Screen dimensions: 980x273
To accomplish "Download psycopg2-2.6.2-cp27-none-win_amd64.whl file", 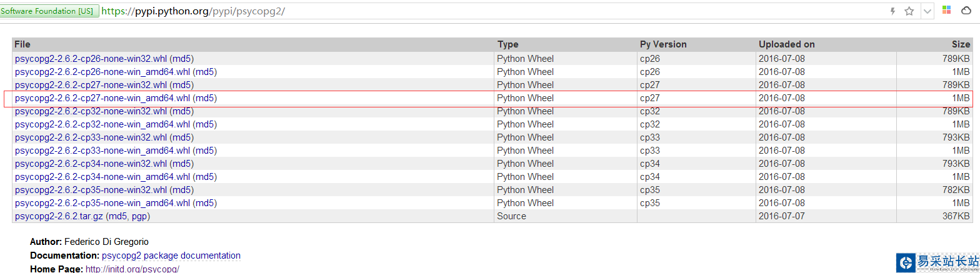I will (x=102, y=98).
